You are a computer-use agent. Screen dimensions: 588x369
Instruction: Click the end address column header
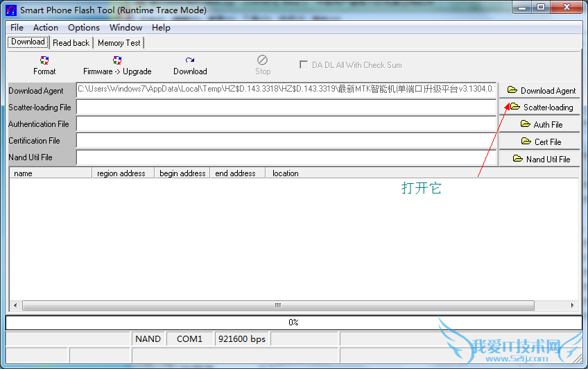pyautogui.click(x=237, y=173)
